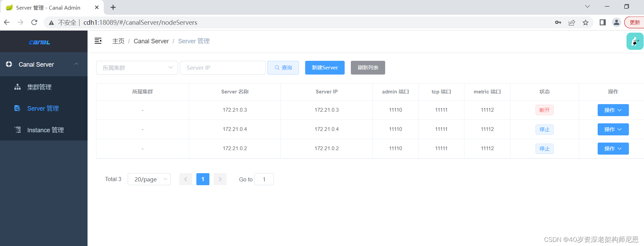Click 停止 status for 172.21.0.4

(x=544, y=130)
